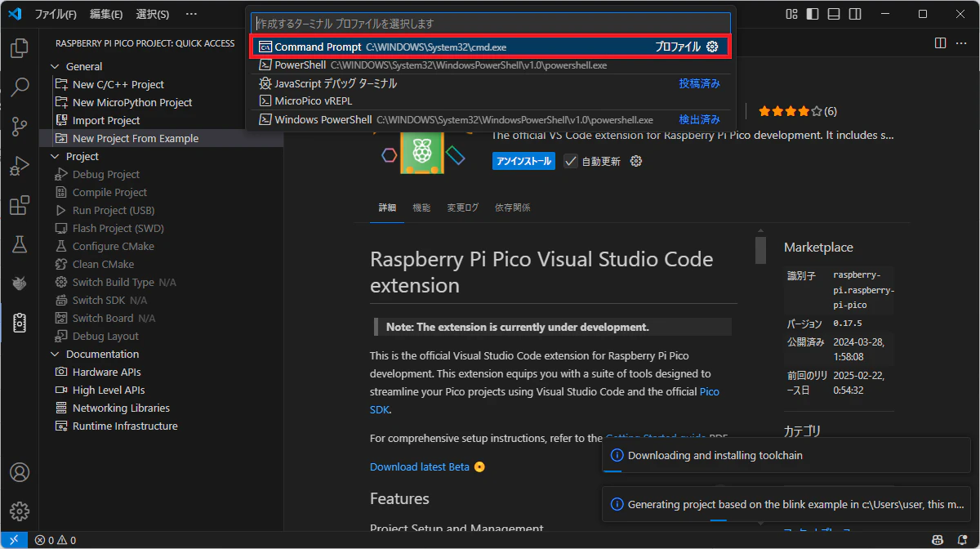Open the Extensions view icon
This screenshot has height=549, width=980.
point(19,205)
